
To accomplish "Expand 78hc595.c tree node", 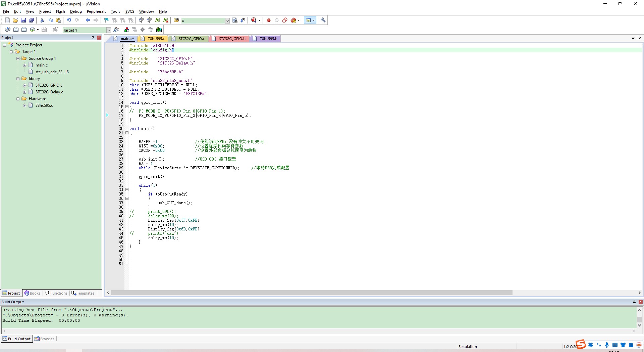I will tap(24, 105).
